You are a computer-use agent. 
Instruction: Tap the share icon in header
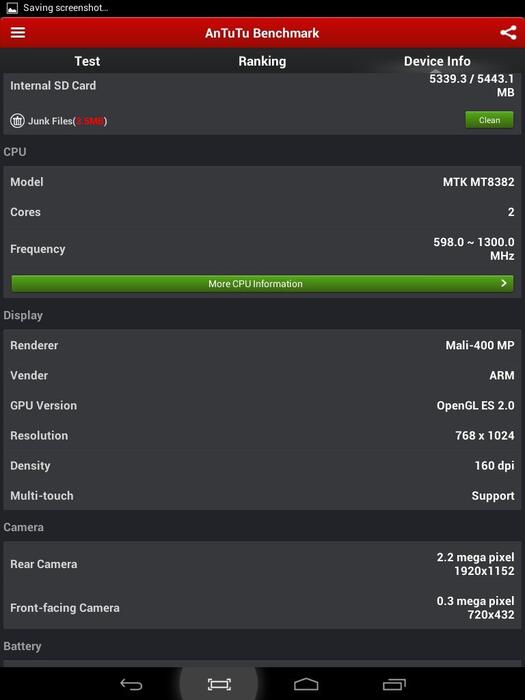[x=508, y=33]
